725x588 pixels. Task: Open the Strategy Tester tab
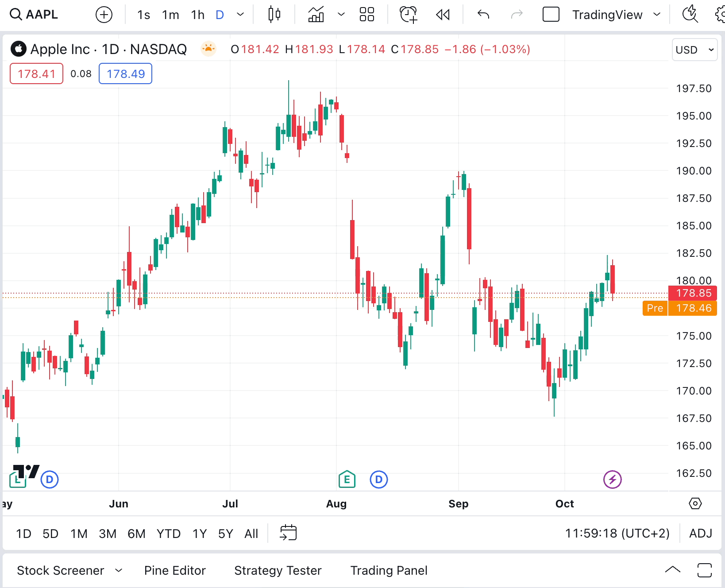pos(278,570)
